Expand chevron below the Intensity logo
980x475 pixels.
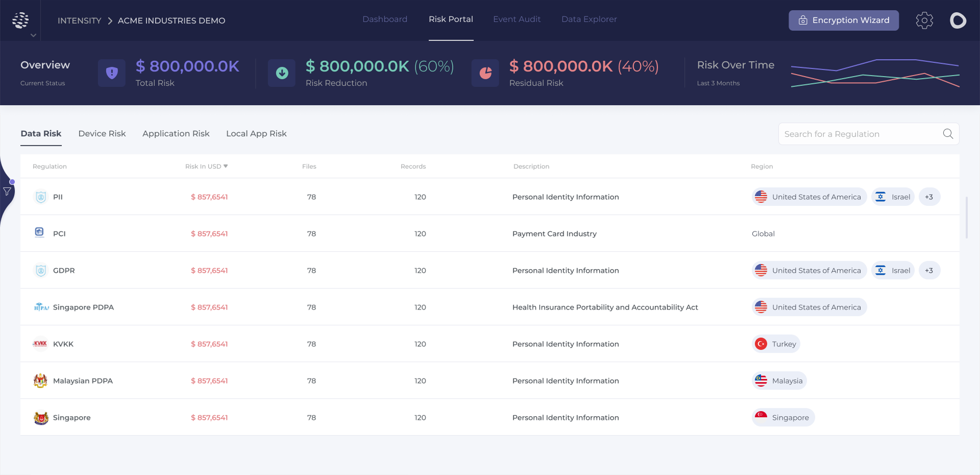[33, 35]
